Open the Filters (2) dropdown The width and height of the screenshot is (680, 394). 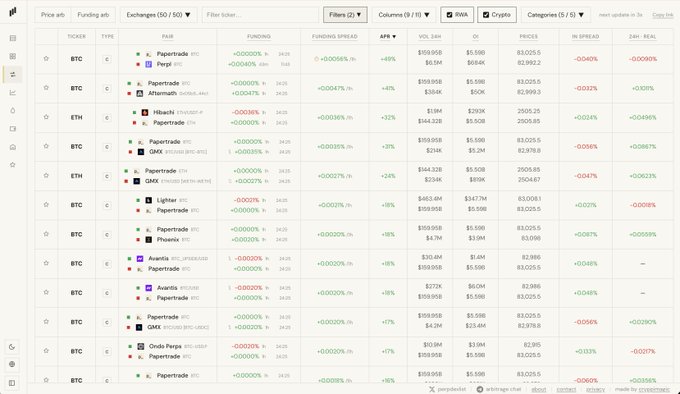coord(345,15)
